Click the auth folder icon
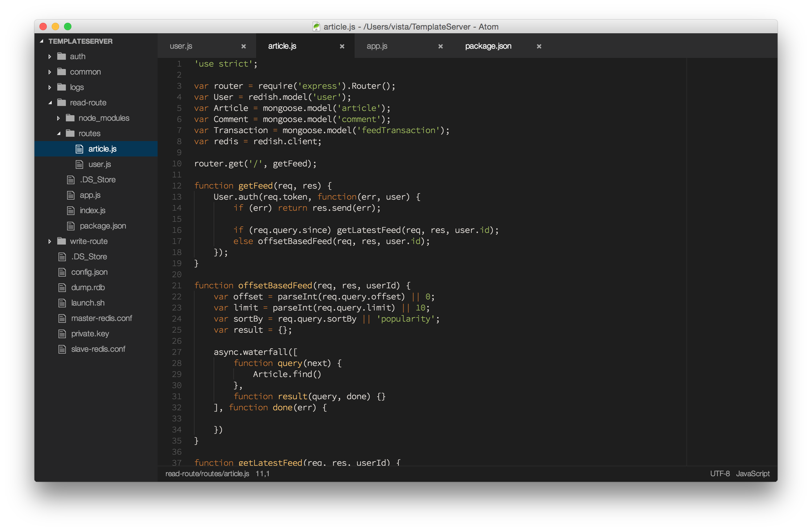812x531 pixels. [62, 56]
